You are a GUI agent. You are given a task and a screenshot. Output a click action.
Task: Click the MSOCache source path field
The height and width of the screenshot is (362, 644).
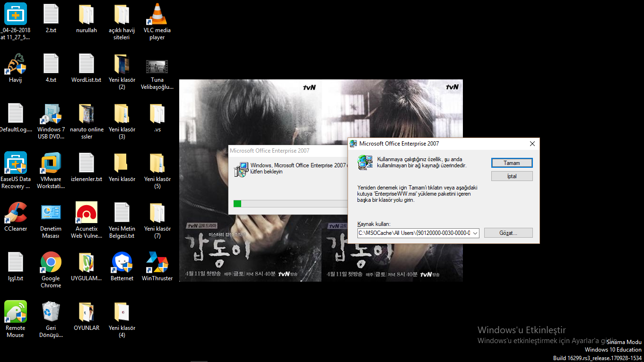415,233
